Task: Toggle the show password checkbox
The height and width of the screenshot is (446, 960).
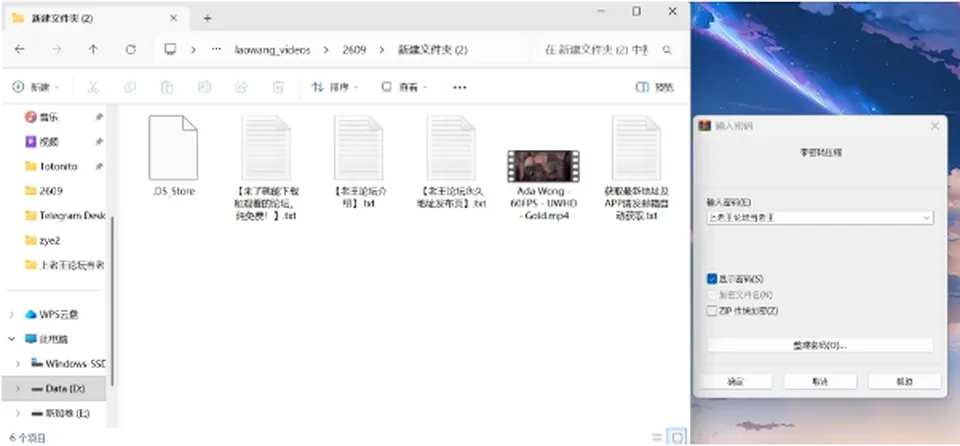Action: point(711,279)
